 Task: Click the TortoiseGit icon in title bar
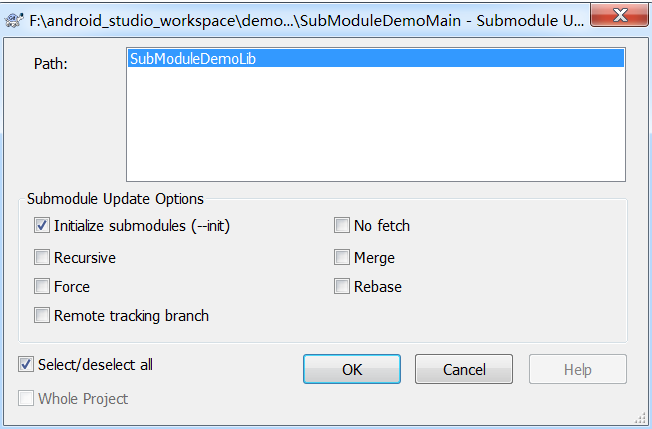14,15
